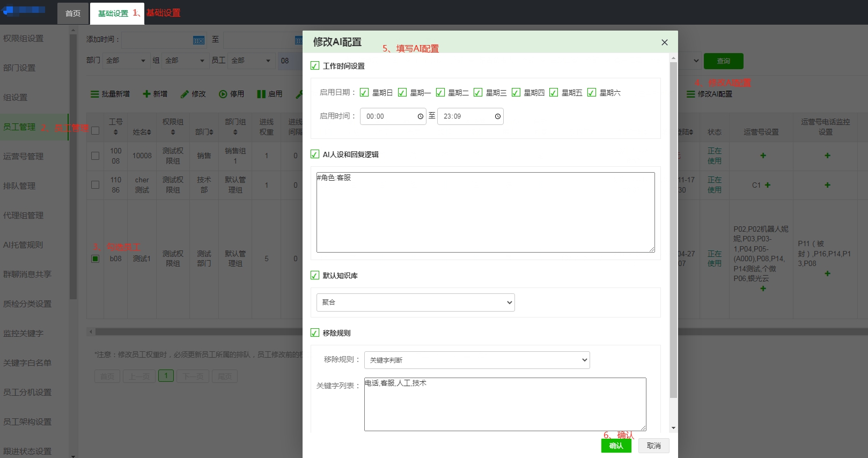Uncheck 星期一 checkbox

402,92
